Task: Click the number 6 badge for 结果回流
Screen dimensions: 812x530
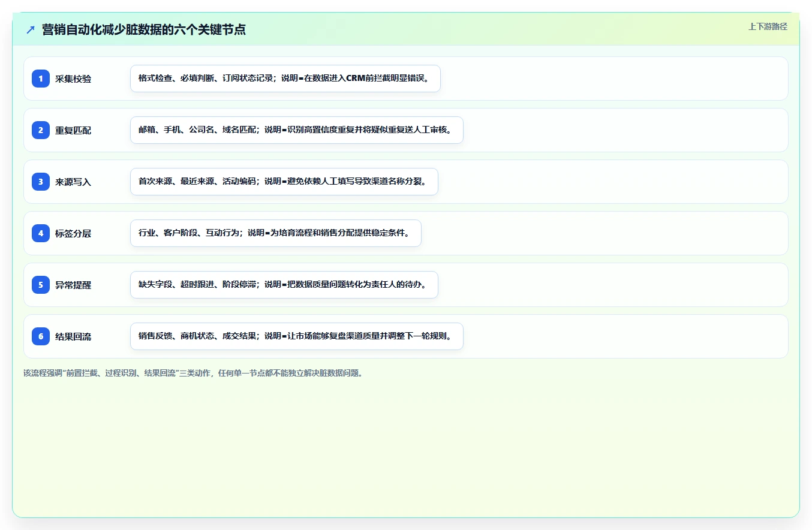Action: tap(41, 336)
